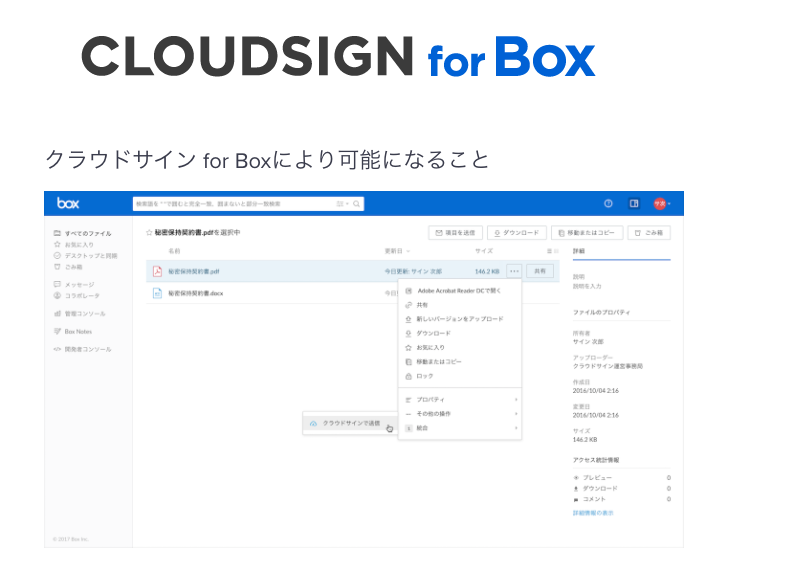Click the star beside 秘密保持契約書.pdfを選択中
Image resolution: width=804 pixels, height=578 pixels.
pos(149,232)
